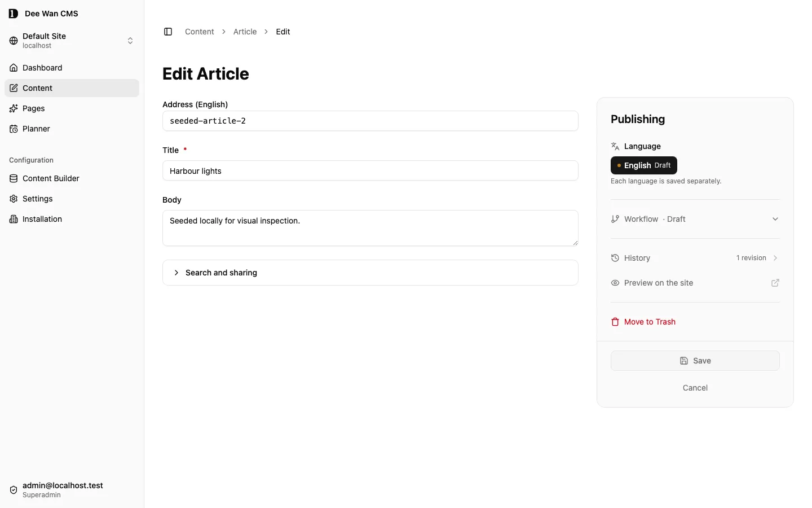Click the Content pencil-edit icon
This screenshot has height=508, width=812.
[x=14, y=88]
